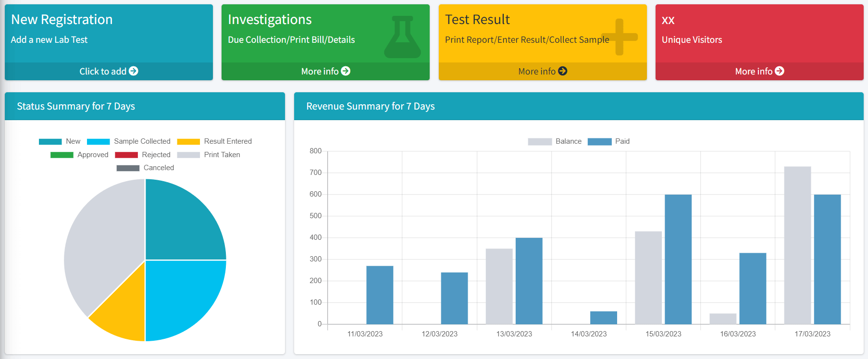
Task: Click the Paid bar for 16/03/2023
Action: click(x=753, y=288)
